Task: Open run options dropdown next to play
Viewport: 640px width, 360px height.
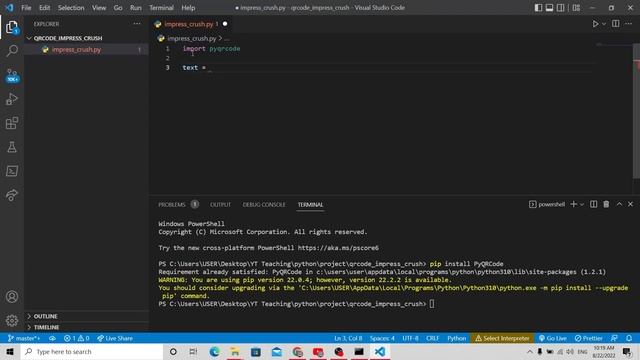Action: [604, 24]
